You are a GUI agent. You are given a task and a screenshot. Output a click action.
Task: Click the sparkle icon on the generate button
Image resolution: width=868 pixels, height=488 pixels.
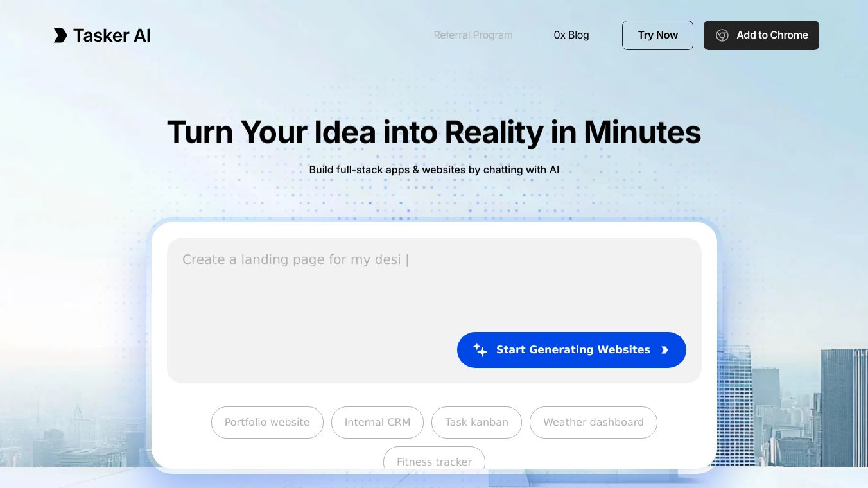[480, 350]
